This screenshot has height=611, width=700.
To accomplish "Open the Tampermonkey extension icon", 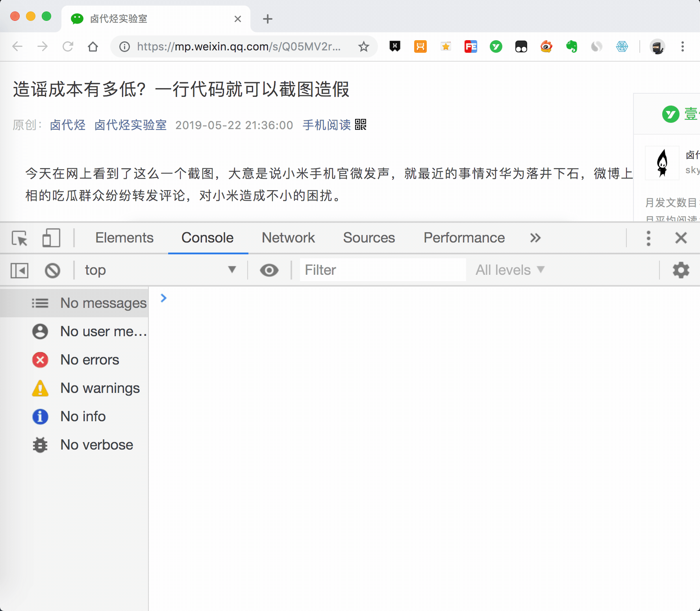I will click(x=521, y=46).
